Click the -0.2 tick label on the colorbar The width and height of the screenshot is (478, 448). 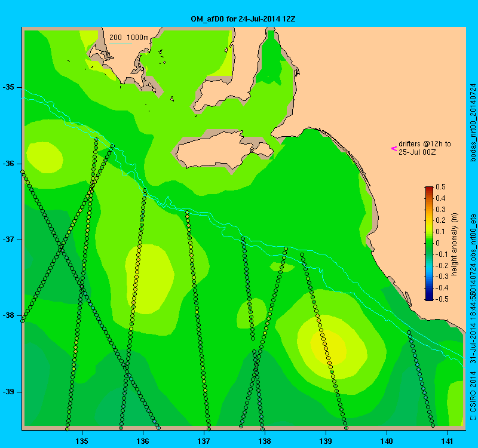442,265
